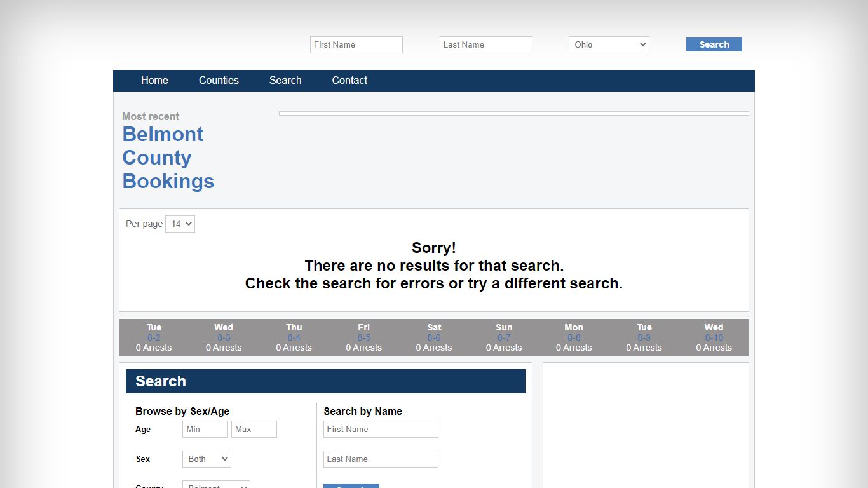The width and height of the screenshot is (868, 488).
Task: Open Tuesday 8-9 arrests link
Action: coord(644,337)
